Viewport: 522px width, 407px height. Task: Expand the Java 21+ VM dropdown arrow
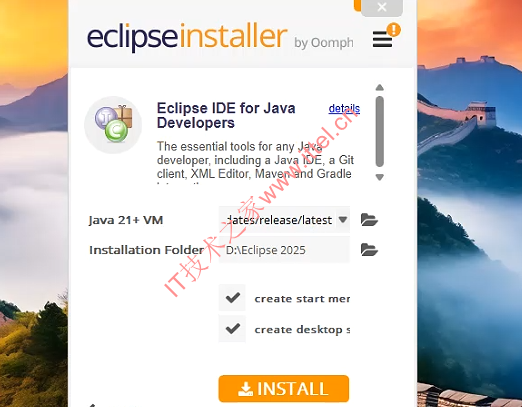click(x=343, y=219)
